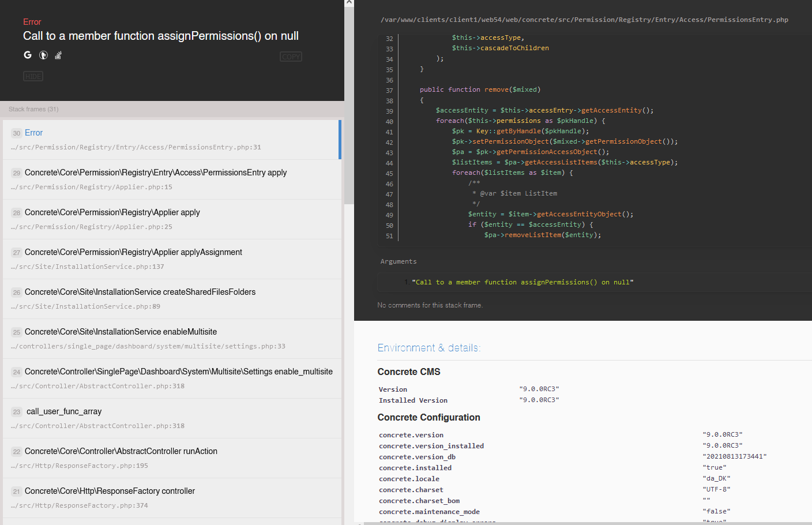This screenshot has width=812, height=525.
Task: Search the error on Google
Action: tap(27, 55)
